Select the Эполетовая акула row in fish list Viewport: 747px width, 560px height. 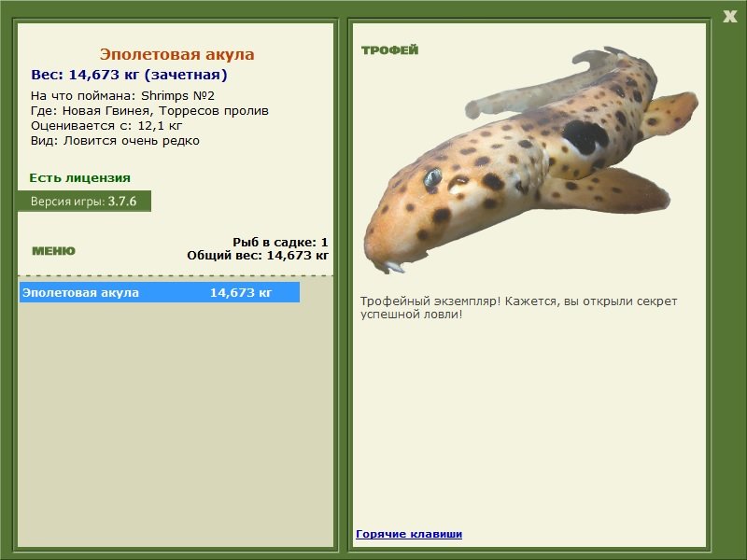pos(159,292)
